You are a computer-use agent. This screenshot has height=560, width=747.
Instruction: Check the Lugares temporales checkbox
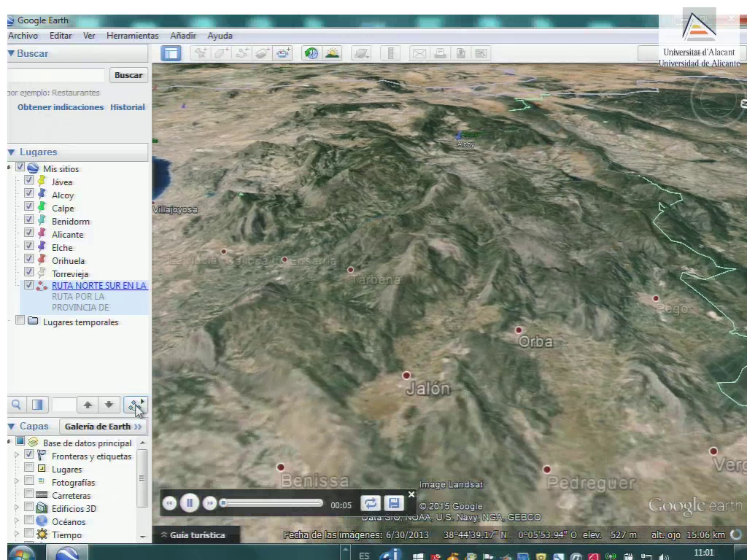20,321
